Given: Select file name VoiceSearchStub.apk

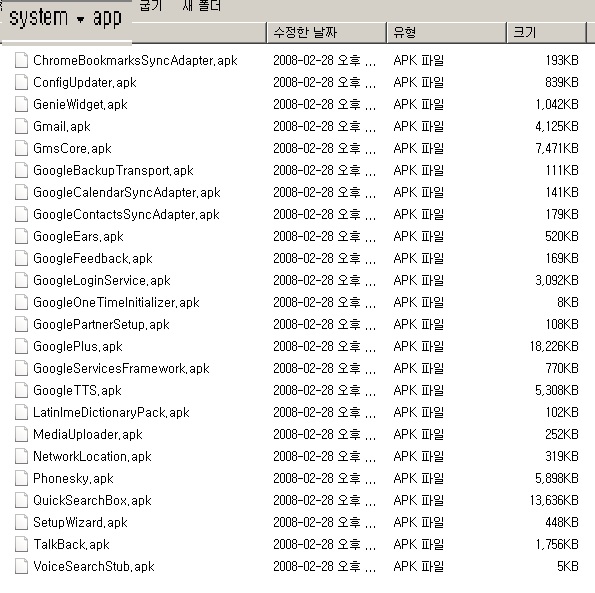Looking at the screenshot, I should click(94, 566).
